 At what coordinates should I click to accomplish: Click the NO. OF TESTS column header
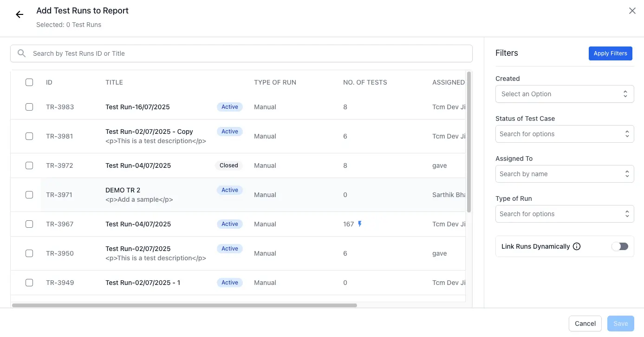[365, 82]
